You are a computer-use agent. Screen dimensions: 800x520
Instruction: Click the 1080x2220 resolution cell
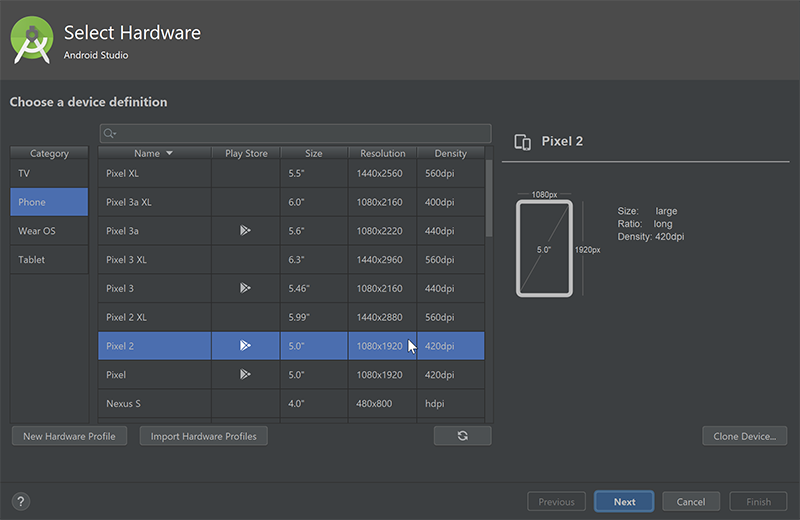coord(382,231)
